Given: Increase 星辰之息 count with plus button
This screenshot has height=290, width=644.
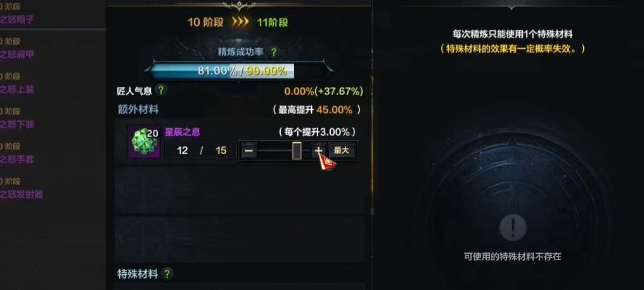Looking at the screenshot, I should pyautogui.click(x=318, y=150).
